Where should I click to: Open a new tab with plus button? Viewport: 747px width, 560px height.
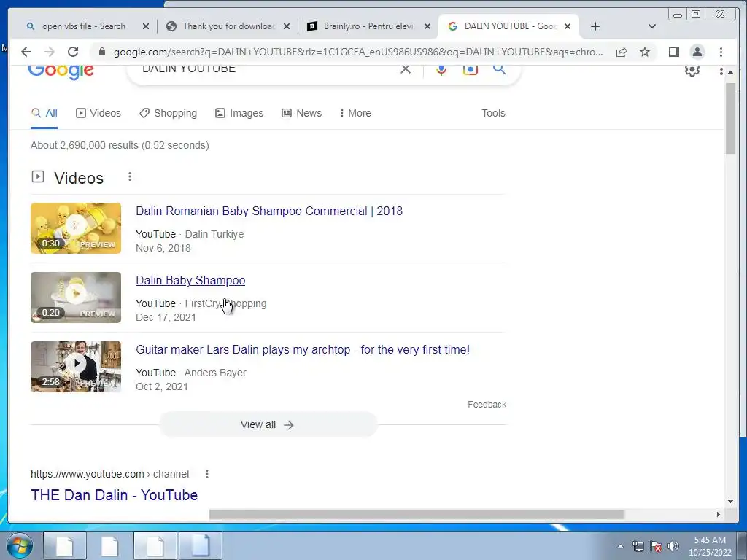595,26
